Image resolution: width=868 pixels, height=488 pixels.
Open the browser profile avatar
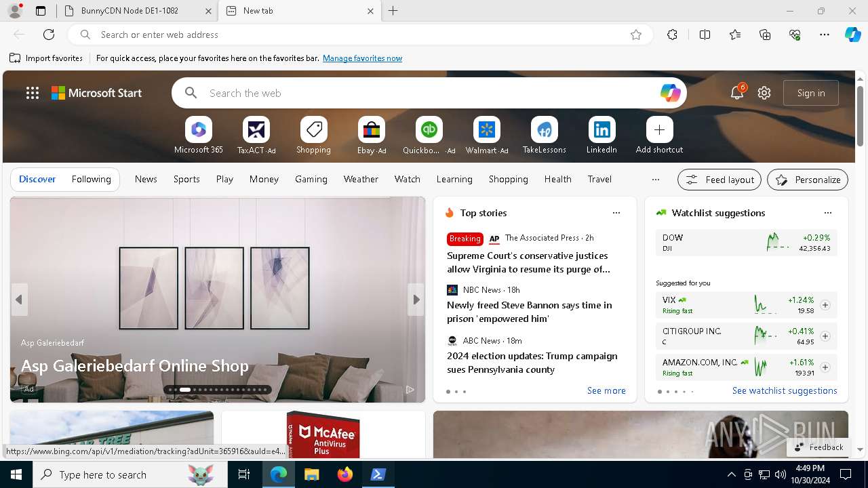15,10
